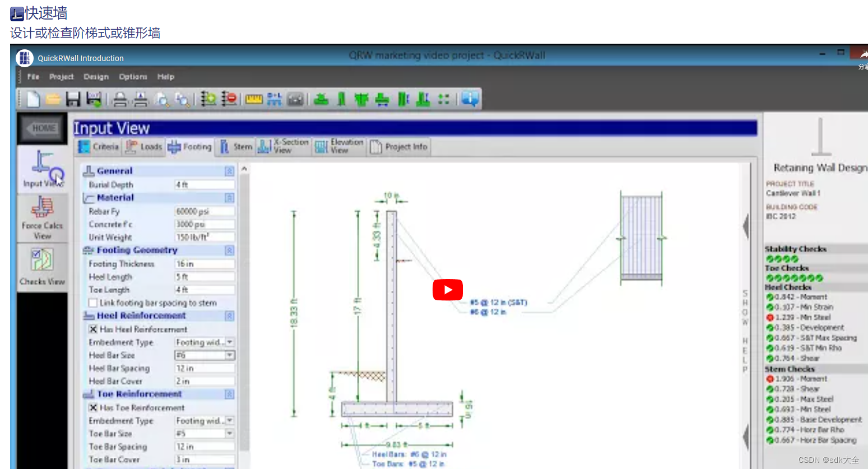Click the Unit Weight value field
The height and width of the screenshot is (469, 868).
[x=205, y=237]
